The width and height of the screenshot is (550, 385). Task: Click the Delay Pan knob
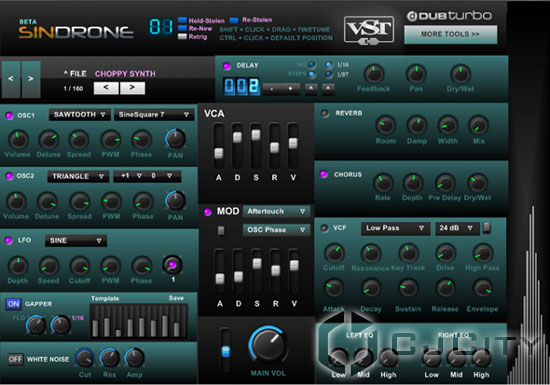point(416,74)
